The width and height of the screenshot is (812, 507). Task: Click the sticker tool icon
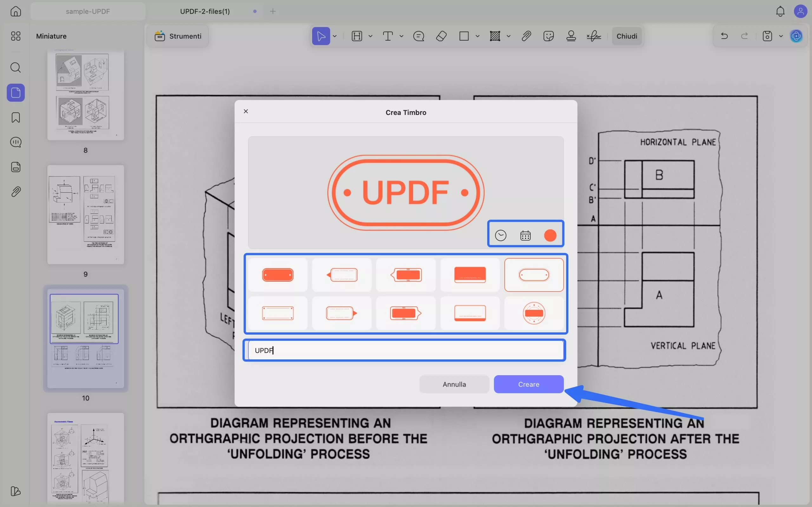point(548,36)
